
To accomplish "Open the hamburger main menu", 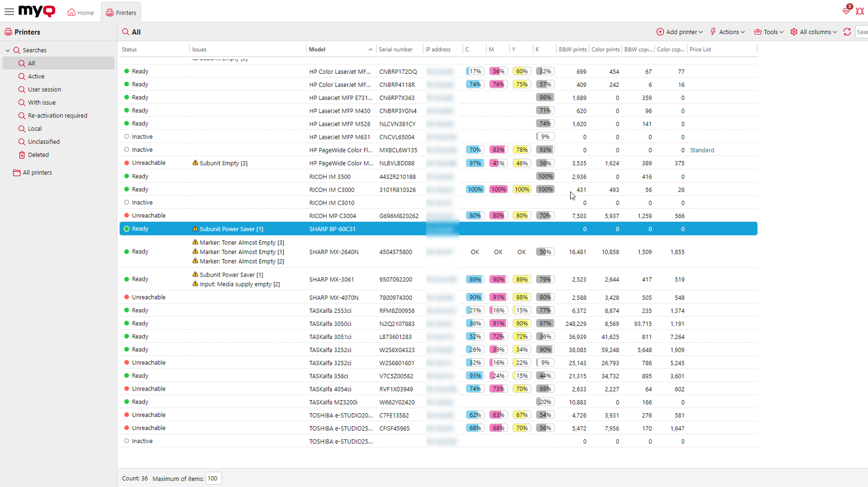I will coord(9,11).
